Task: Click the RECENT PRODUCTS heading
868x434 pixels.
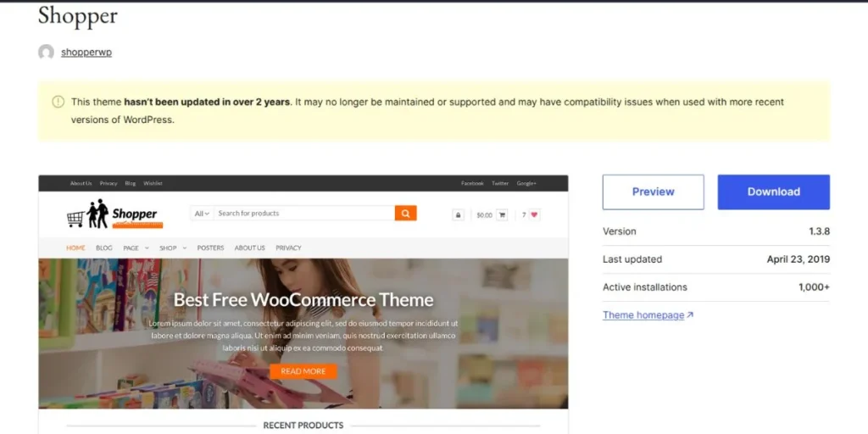Action: pos(303,426)
